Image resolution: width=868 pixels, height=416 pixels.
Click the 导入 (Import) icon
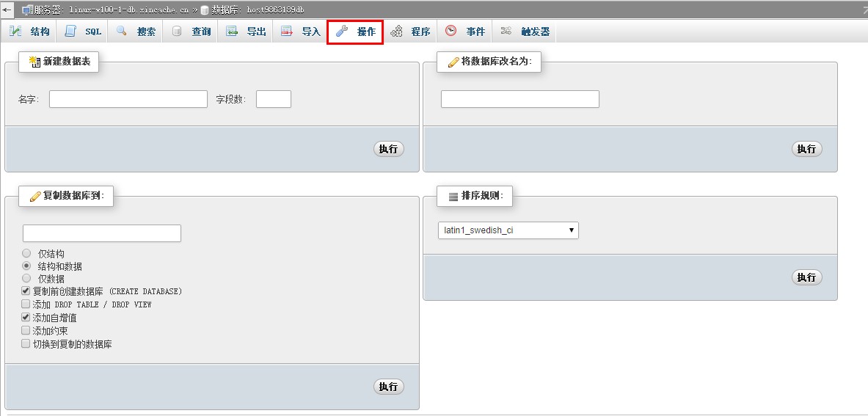(x=287, y=32)
